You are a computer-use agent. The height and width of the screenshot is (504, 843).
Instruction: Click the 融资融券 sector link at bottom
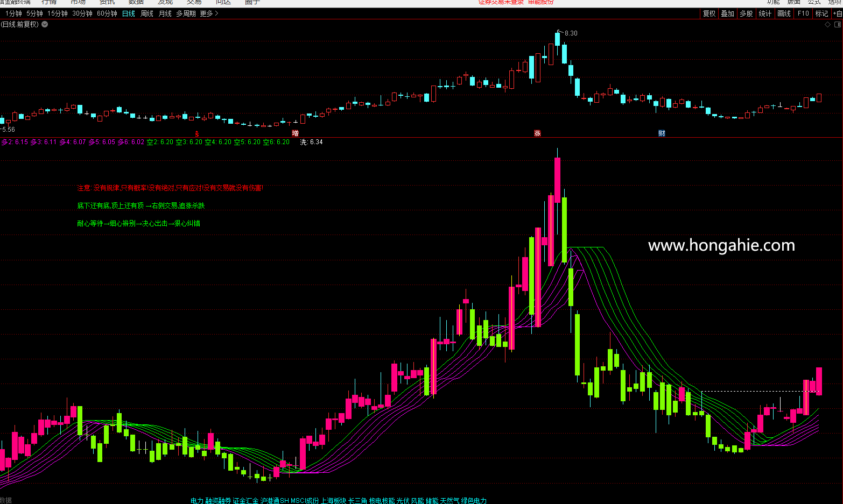pos(218,501)
